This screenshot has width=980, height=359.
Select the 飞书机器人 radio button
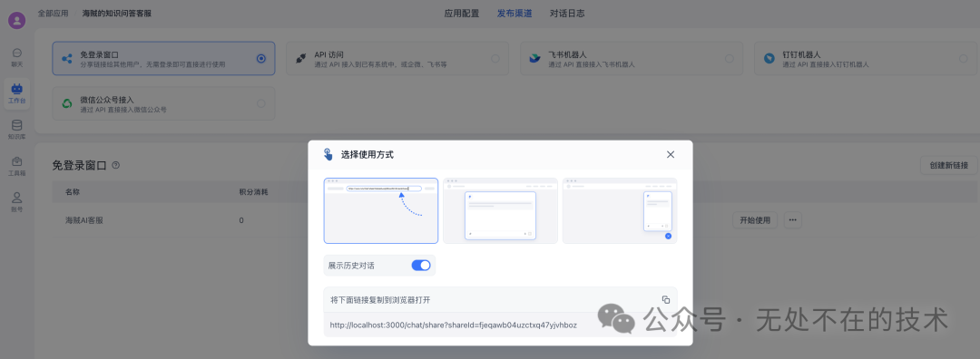[x=730, y=58]
